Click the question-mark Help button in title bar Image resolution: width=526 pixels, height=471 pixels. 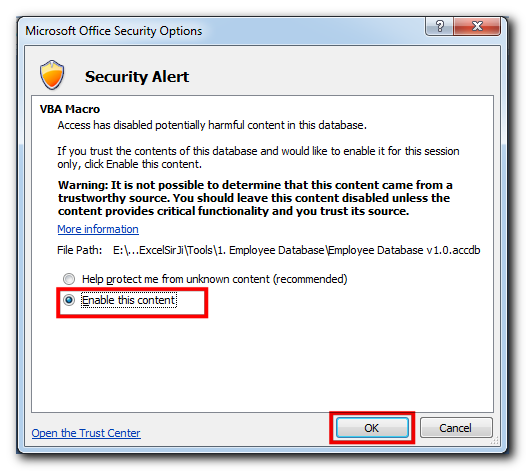pyautogui.click(x=439, y=26)
